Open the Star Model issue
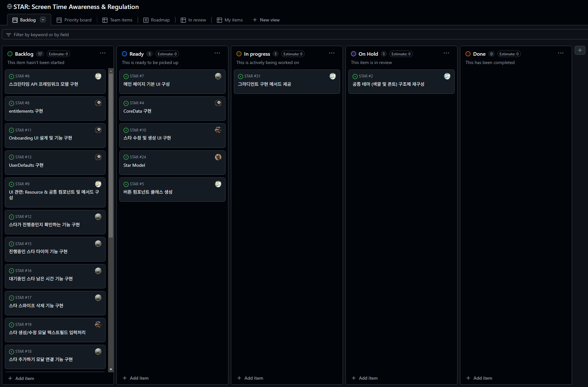Viewport: 588px width, 387px height. click(x=134, y=165)
